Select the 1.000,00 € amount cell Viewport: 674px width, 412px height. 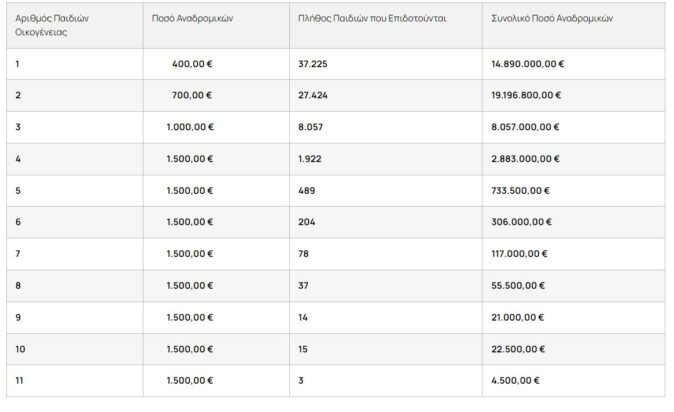pyautogui.click(x=187, y=127)
